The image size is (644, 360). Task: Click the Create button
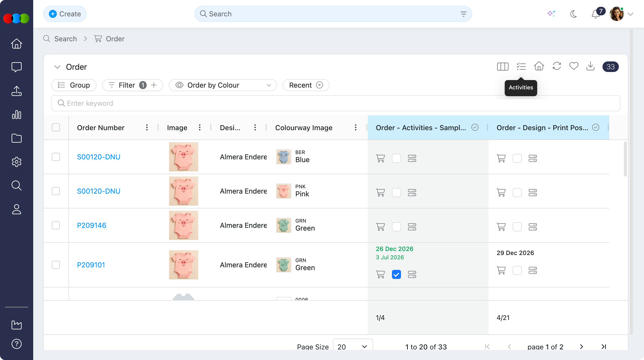tap(65, 14)
